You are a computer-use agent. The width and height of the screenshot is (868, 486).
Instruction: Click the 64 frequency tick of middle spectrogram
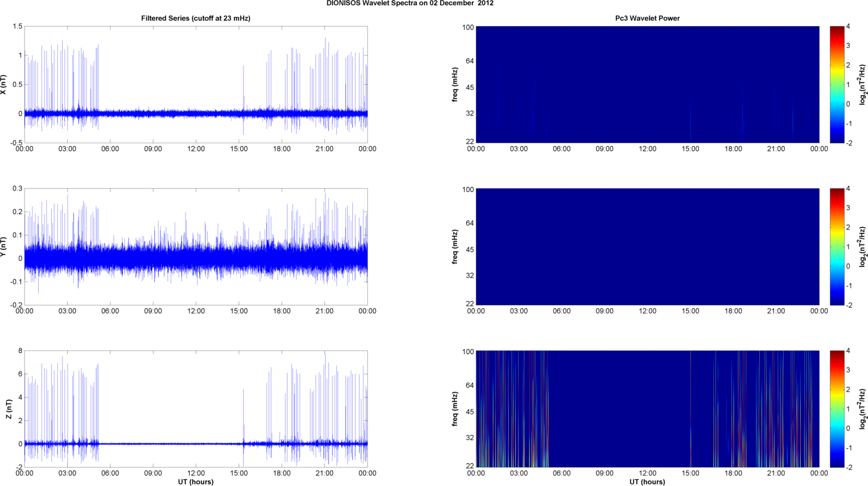tap(470, 223)
